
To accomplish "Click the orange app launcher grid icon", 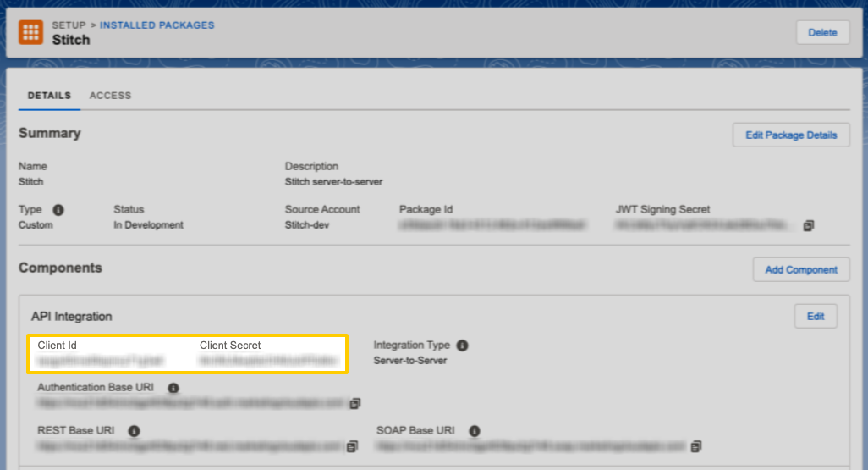I will (x=31, y=32).
